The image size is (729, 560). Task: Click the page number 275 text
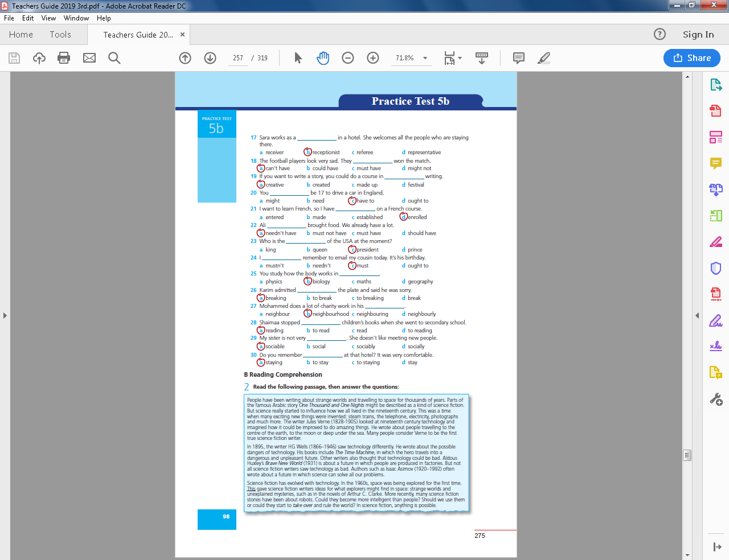[x=480, y=536]
